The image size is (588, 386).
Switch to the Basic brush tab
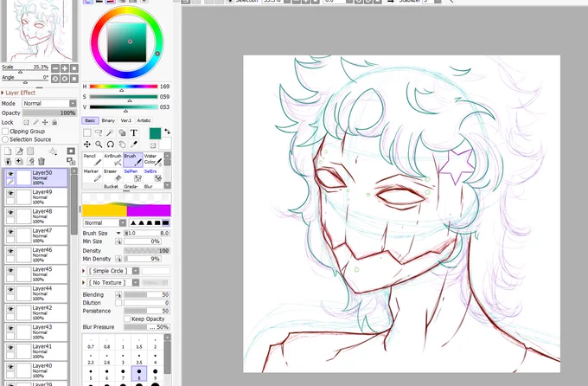pyautogui.click(x=90, y=120)
